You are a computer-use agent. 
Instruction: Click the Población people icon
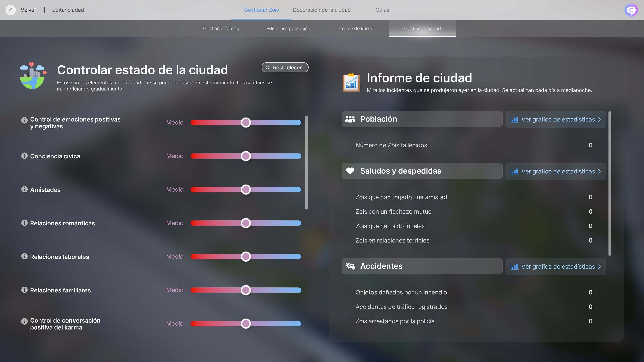click(x=350, y=119)
